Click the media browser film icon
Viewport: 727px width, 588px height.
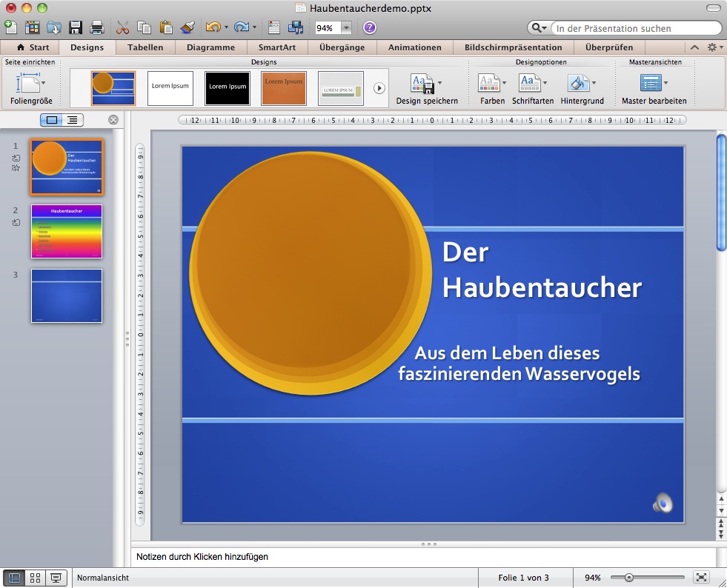click(x=296, y=28)
